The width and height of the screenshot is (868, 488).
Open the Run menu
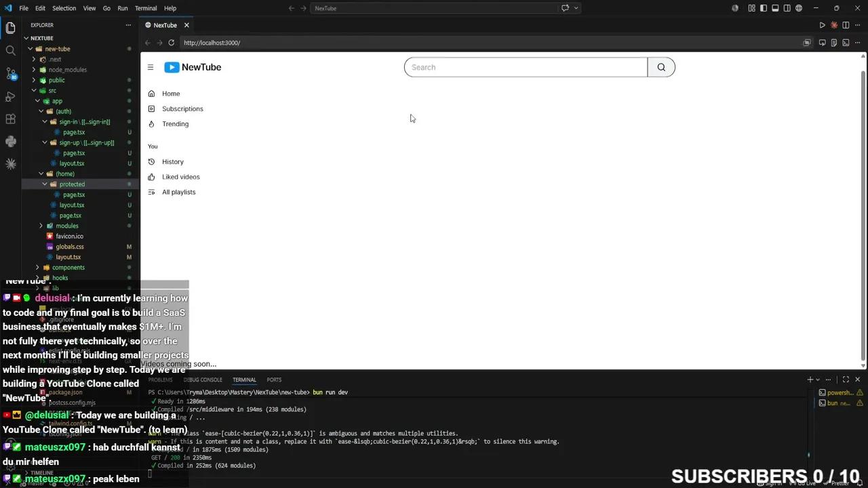point(123,8)
